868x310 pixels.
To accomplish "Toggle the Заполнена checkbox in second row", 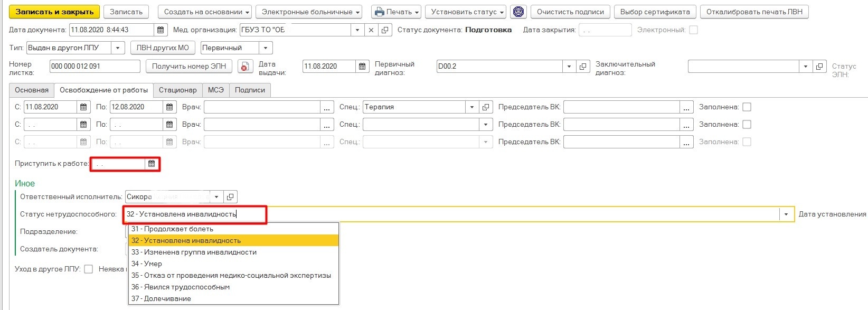I will tap(747, 125).
